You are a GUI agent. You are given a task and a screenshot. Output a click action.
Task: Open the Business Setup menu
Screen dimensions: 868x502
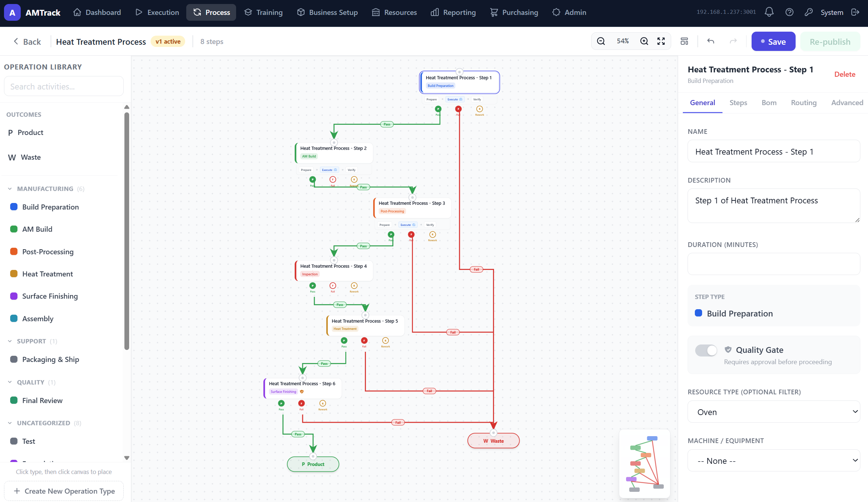pos(327,12)
